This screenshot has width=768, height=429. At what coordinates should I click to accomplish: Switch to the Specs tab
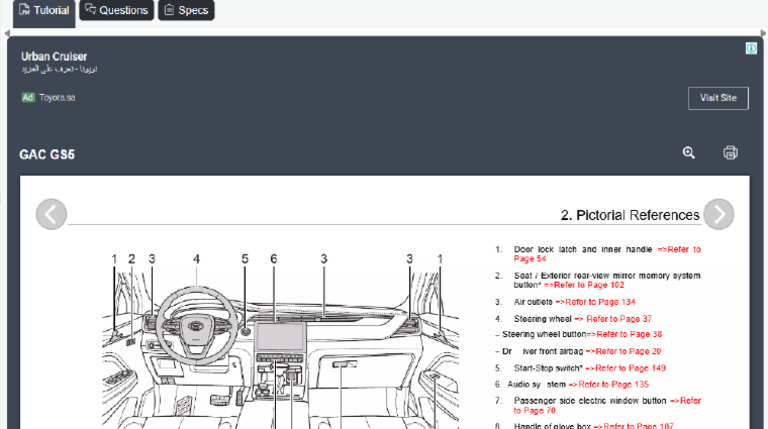(186, 10)
